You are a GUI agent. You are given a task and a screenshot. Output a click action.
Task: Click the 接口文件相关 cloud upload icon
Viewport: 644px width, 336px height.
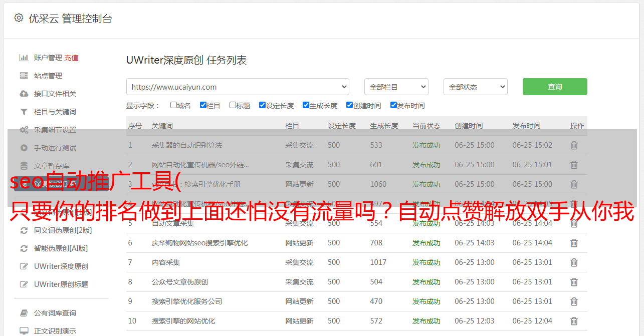point(24,94)
